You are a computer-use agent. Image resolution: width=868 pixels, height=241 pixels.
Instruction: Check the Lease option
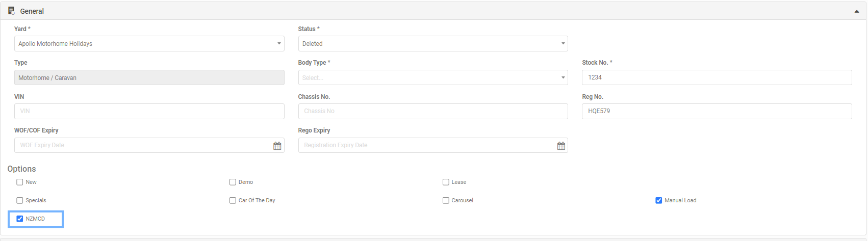tap(446, 182)
